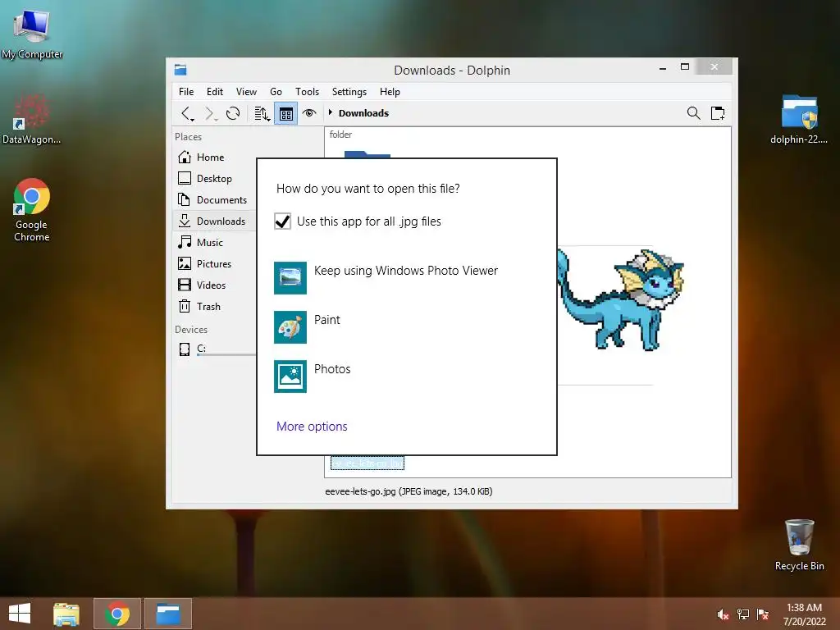
Task: Choose Keep using Windows Photo Viewer
Action: pos(407,277)
